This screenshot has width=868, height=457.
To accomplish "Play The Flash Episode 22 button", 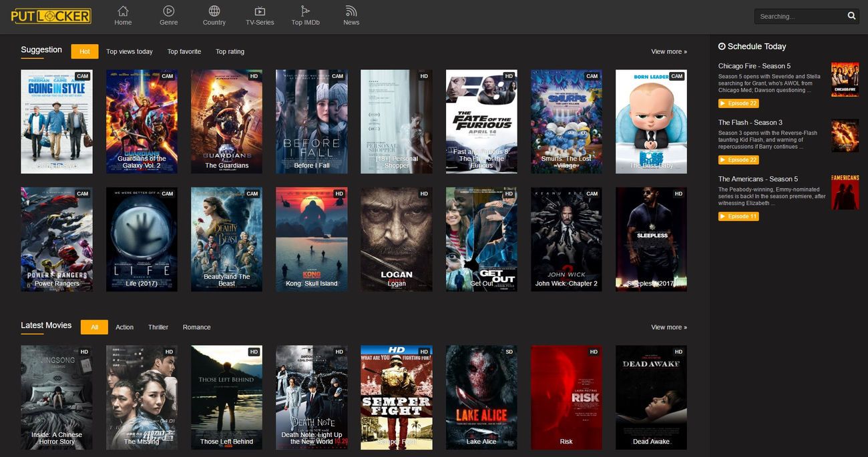I will 738,160.
